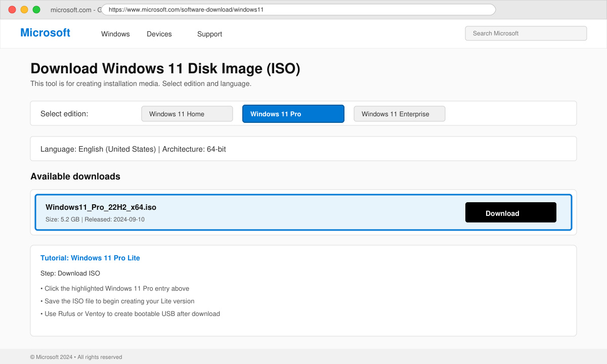Click the black Download button
Viewport: 607px width, 364px height.
click(x=511, y=212)
